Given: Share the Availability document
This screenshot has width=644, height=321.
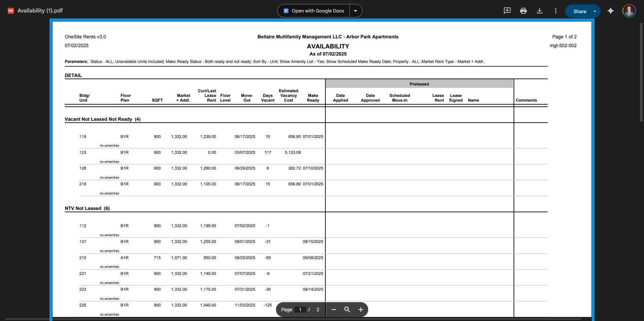Looking at the screenshot, I should tap(580, 10).
